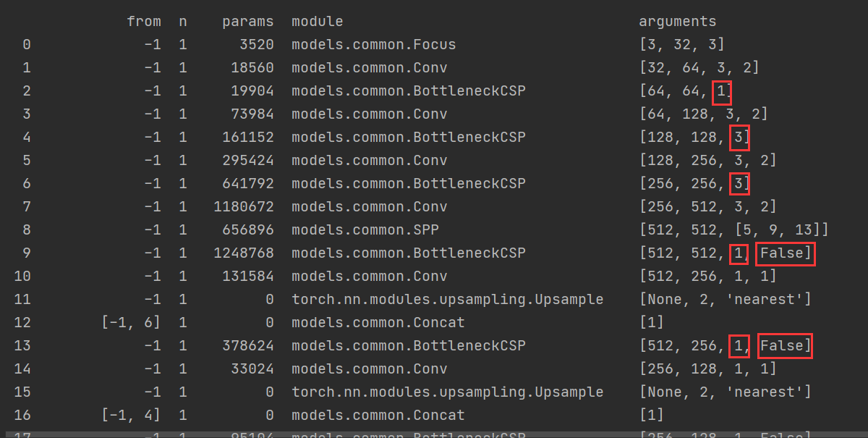This screenshot has width=868, height=438.
Task: Click models.common.SPP module text
Action: coord(365,230)
